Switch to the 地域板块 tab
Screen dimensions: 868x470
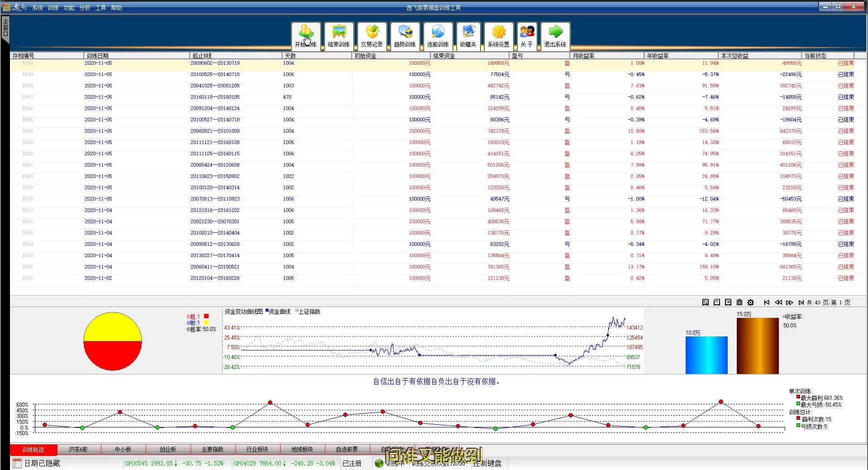[x=302, y=450]
